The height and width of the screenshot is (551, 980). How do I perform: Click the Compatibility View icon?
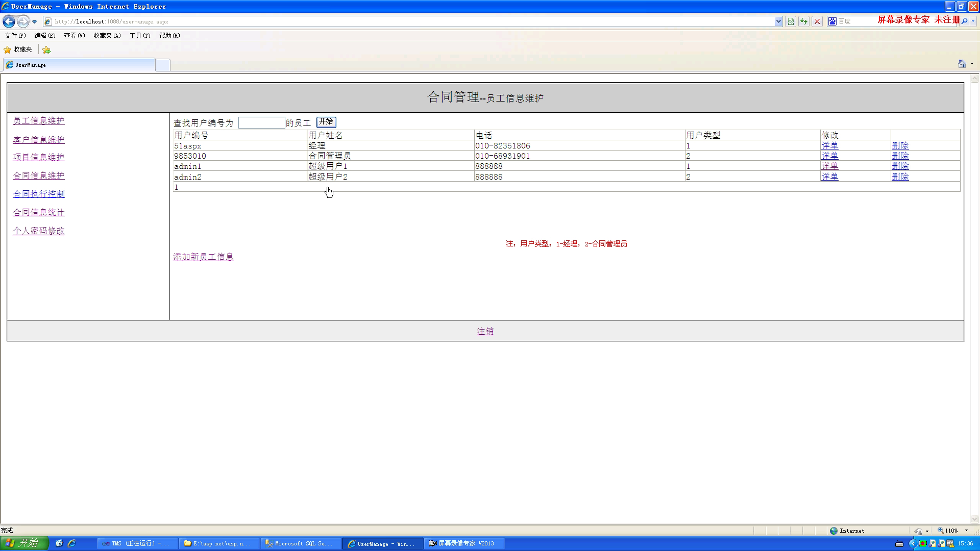pos(791,21)
